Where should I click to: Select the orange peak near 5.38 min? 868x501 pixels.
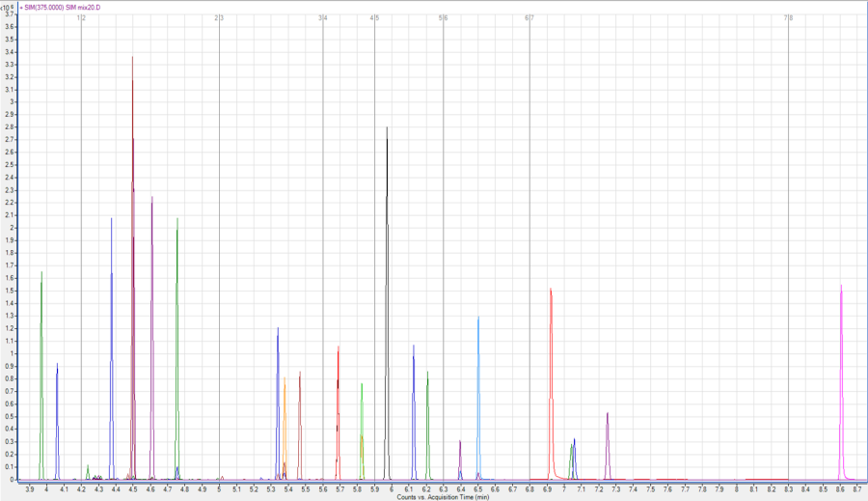tap(285, 429)
